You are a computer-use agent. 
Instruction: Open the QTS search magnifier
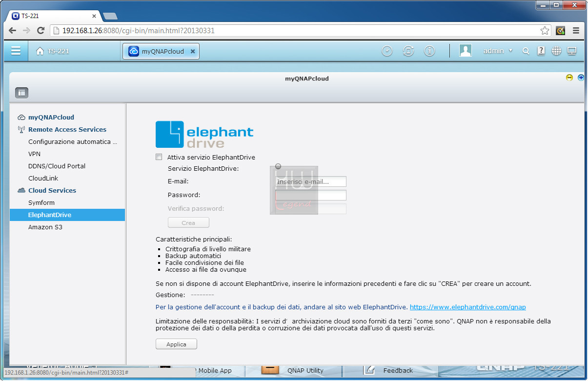pyautogui.click(x=526, y=51)
